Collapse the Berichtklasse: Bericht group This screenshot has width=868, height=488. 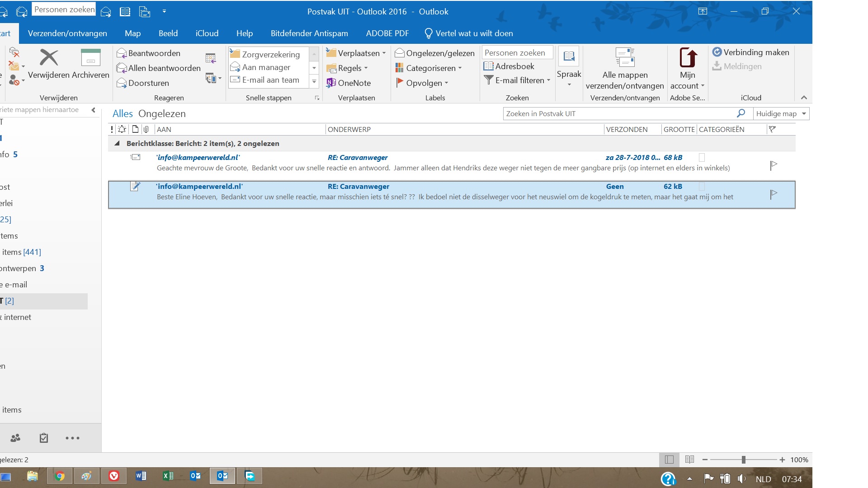(117, 144)
